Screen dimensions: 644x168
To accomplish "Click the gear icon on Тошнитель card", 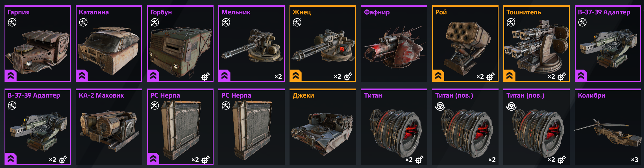I will pyautogui.click(x=562, y=76).
